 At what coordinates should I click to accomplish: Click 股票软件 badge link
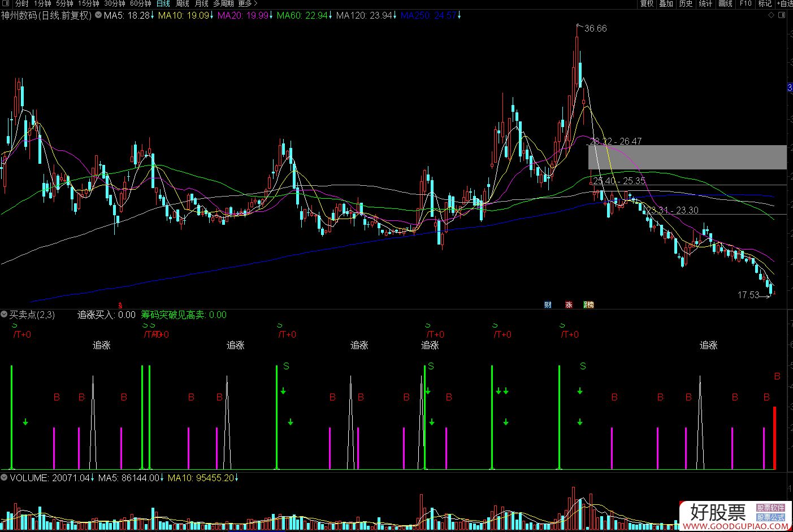[771, 508]
